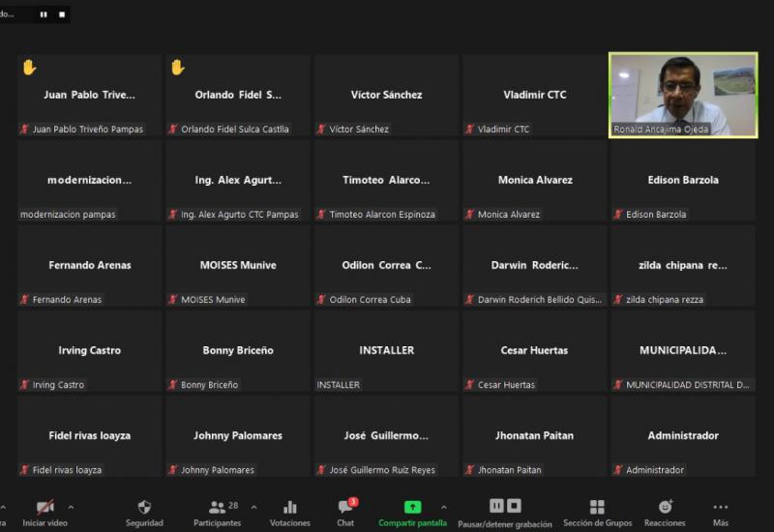Screen dimensions: 774x532
Task: Open the Chat with unread messages
Action: [345, 507]
